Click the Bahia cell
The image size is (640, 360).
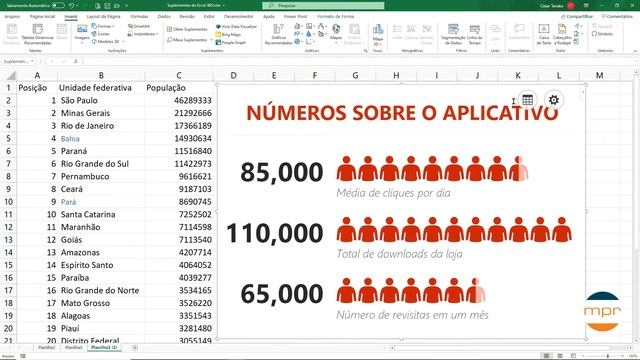point(101,138)
